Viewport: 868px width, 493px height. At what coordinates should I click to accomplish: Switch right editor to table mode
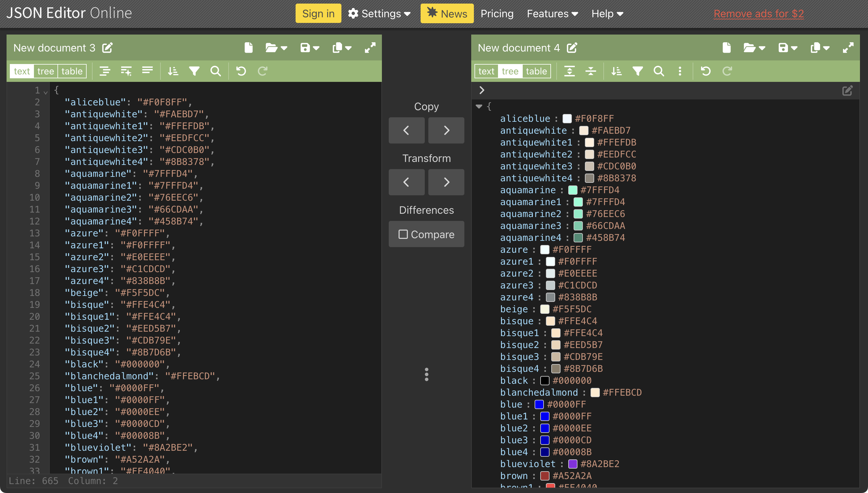[x=537, y=71]
